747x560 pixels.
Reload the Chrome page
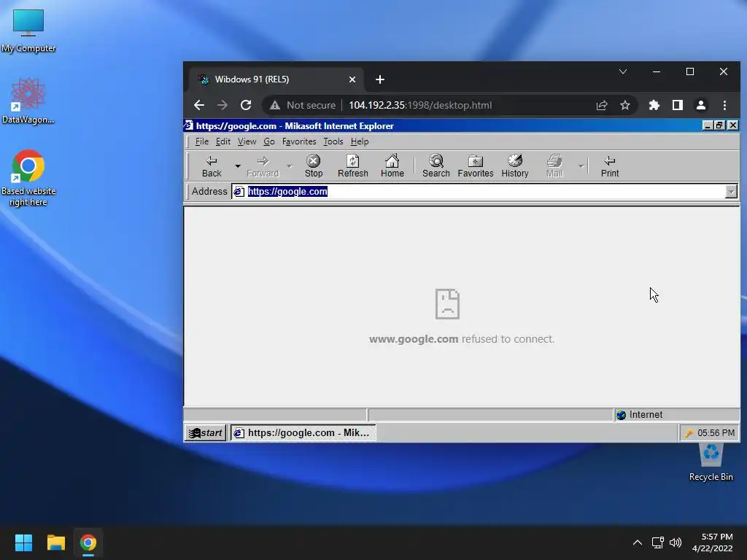(246, 105)
